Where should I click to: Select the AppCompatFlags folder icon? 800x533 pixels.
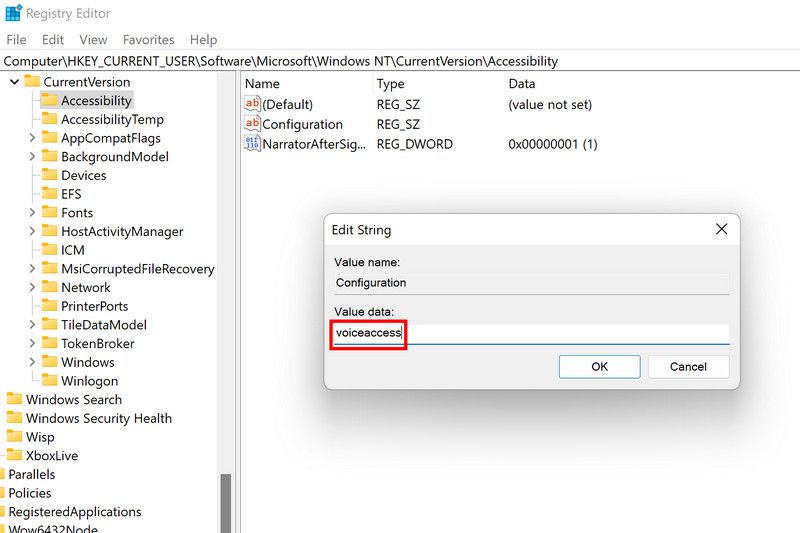coord(49,137)
